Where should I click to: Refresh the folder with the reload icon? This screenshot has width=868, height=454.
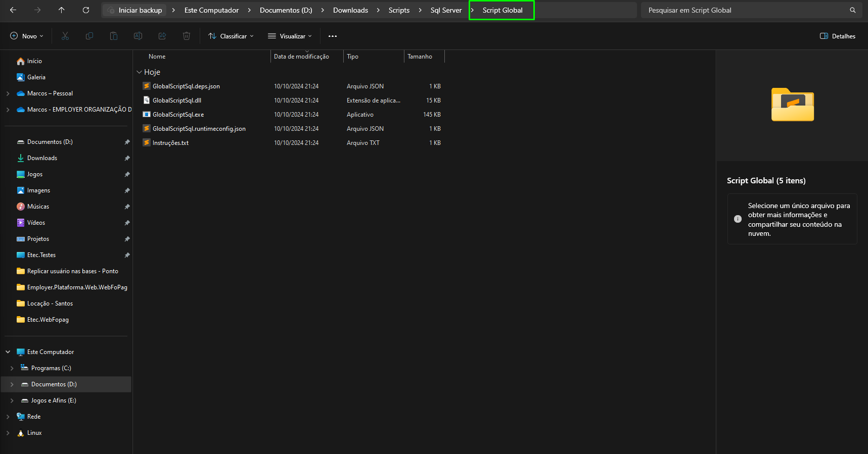(86, 10)
